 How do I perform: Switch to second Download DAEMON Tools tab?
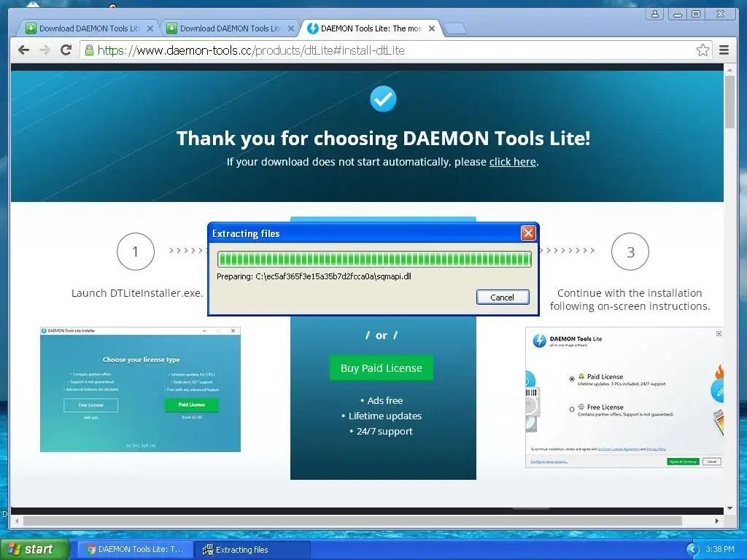(230, 28)
